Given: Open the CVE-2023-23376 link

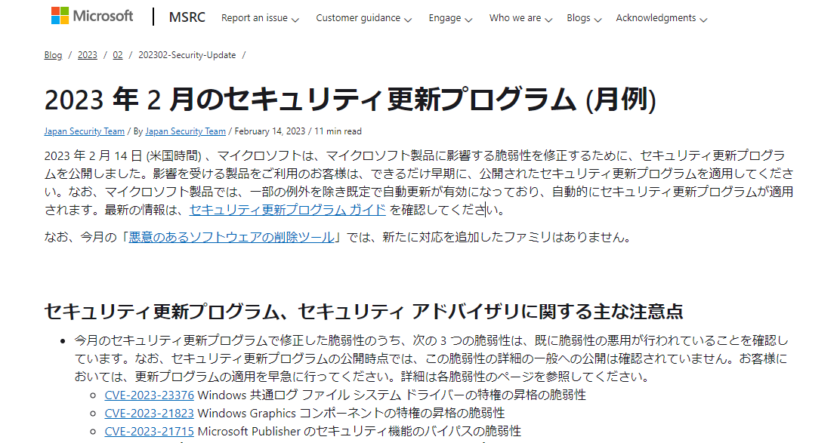Looking at the screenshot, I should click(x=149, y=395).
